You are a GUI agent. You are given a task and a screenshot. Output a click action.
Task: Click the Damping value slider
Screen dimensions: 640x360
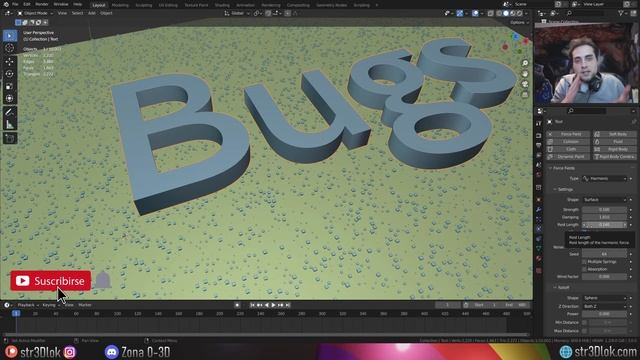click(604, 217)
